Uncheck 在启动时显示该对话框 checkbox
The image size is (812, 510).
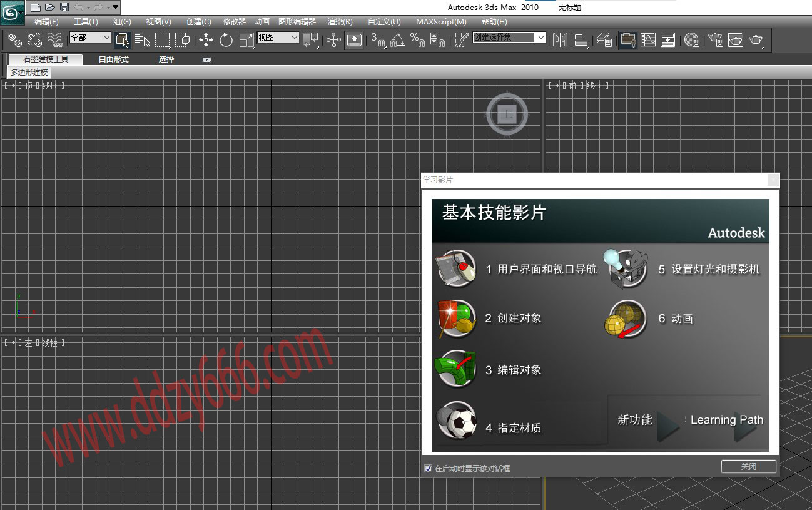tap(428, 468)
